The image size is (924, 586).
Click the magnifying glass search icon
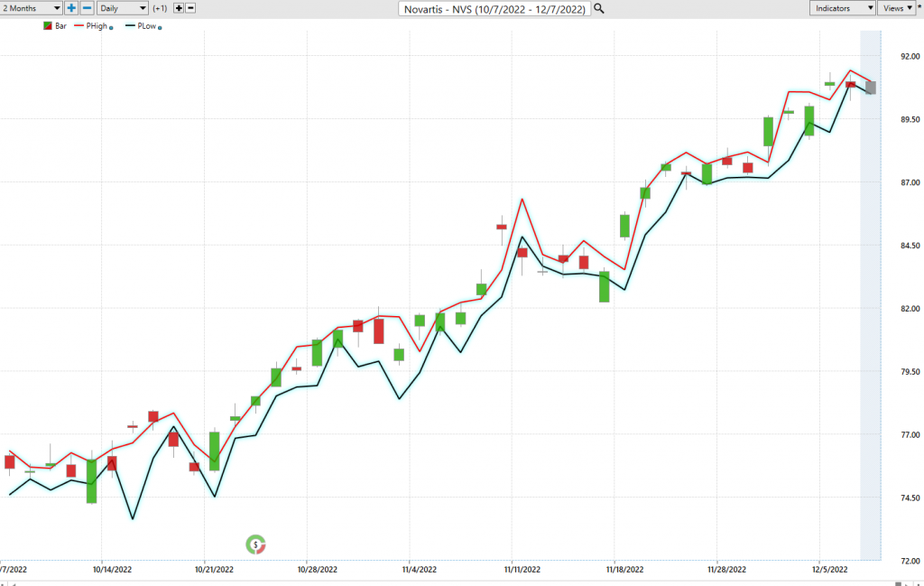599,8
